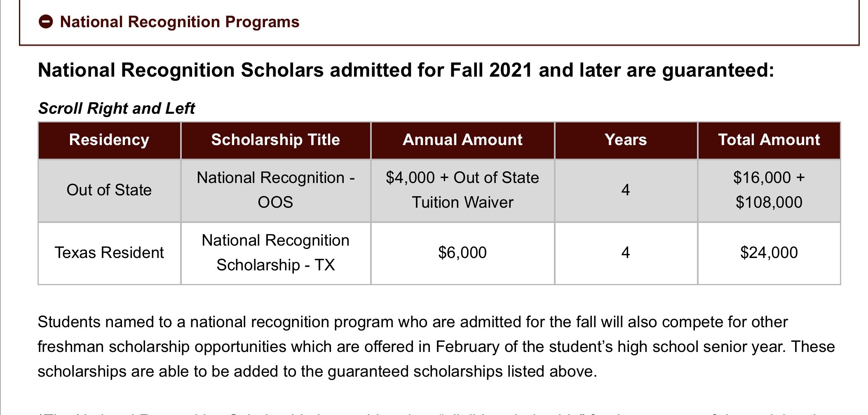Select the $6,000 annual amount cell
Image resolution: width=868 pixels, height=415 pixels.
coord(462,253)
